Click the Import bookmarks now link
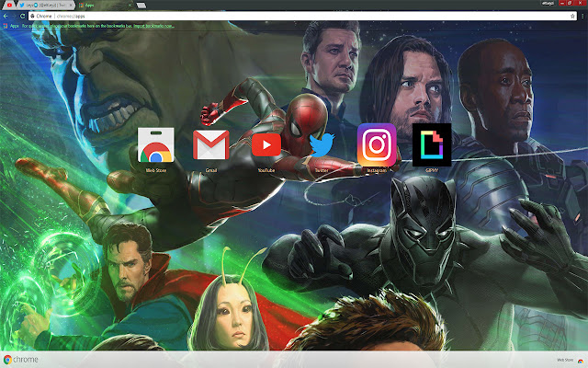This screenshot has width=588, height=368. 153,26
